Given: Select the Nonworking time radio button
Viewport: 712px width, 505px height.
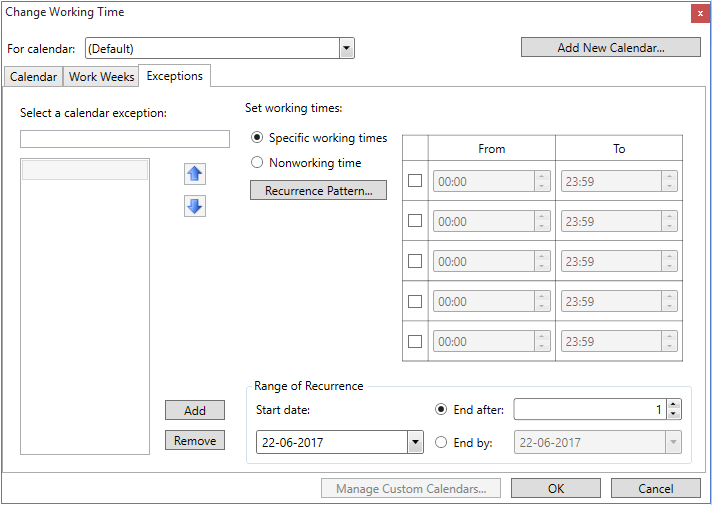Looking at the screenshot, I should click(257, 163).
